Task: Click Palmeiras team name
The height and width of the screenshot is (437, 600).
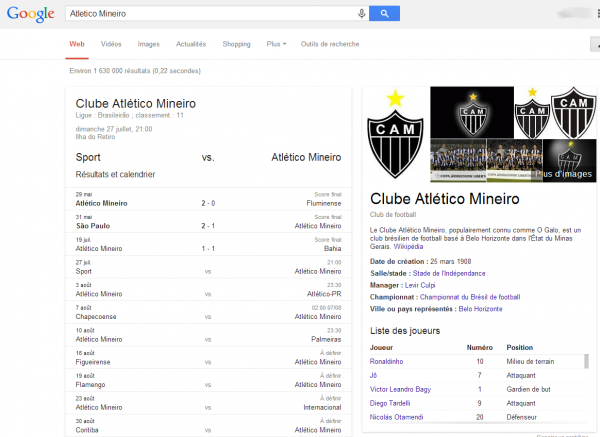Action: pos(326,339)
